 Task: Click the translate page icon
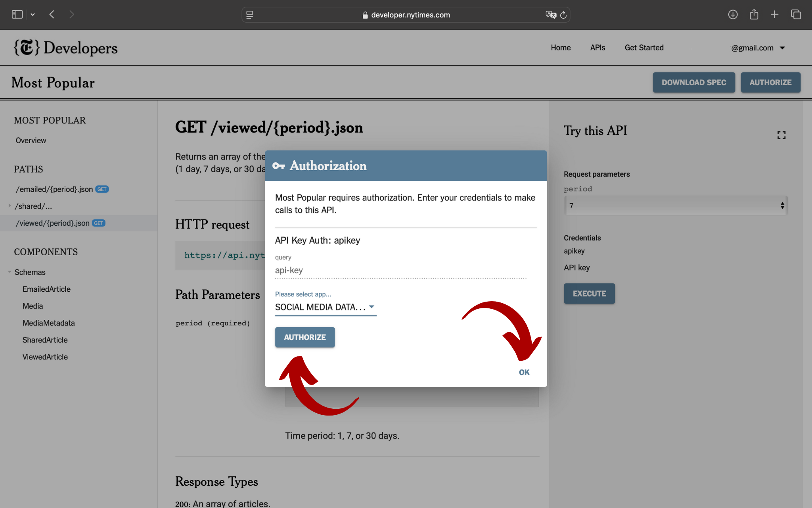551,15
